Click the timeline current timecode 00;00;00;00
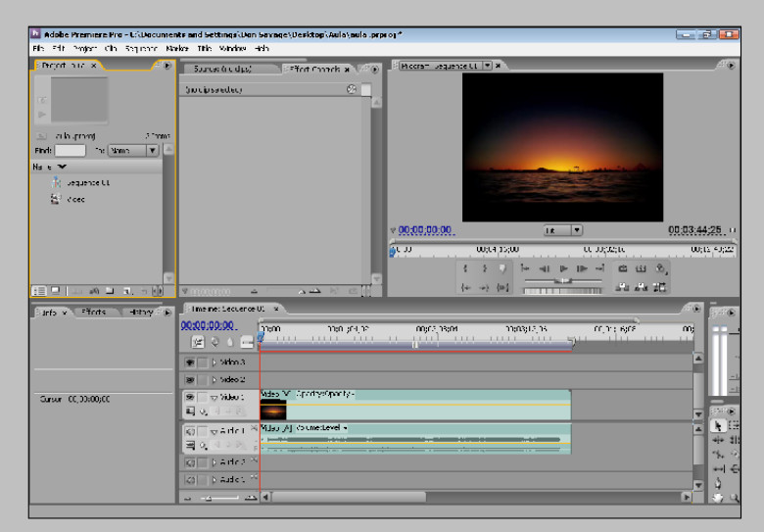This screenshot has height=532, width=764. point(208,325)
